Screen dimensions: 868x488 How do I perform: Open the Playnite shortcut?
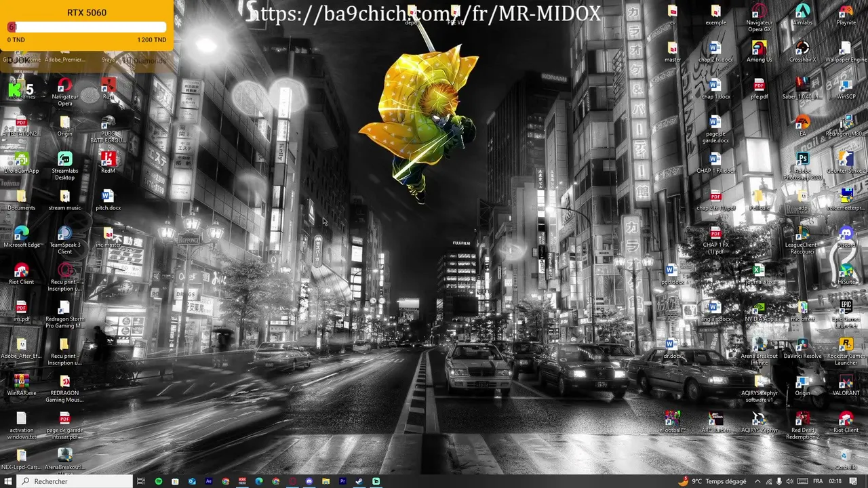846,15
